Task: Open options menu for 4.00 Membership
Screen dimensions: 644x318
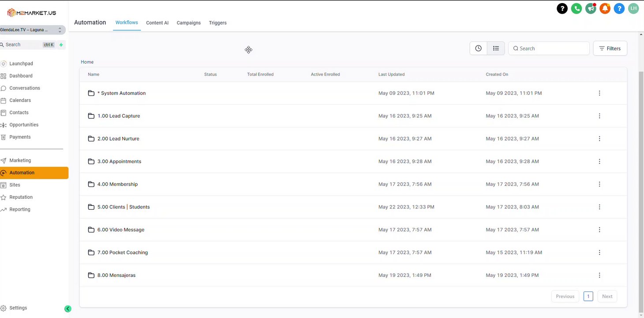Action: tap(599, 184)
